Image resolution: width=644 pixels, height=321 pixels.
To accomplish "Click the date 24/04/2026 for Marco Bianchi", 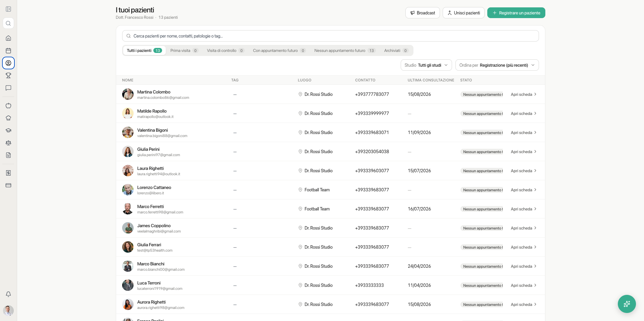I will (x=419, y=266).
